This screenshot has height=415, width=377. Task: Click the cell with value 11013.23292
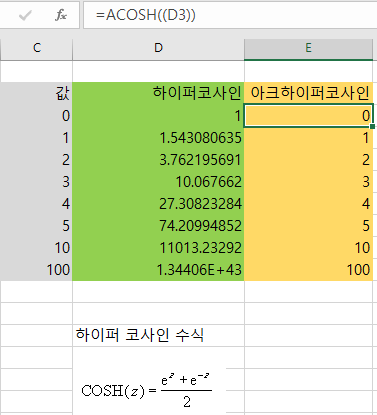[158, 248]
